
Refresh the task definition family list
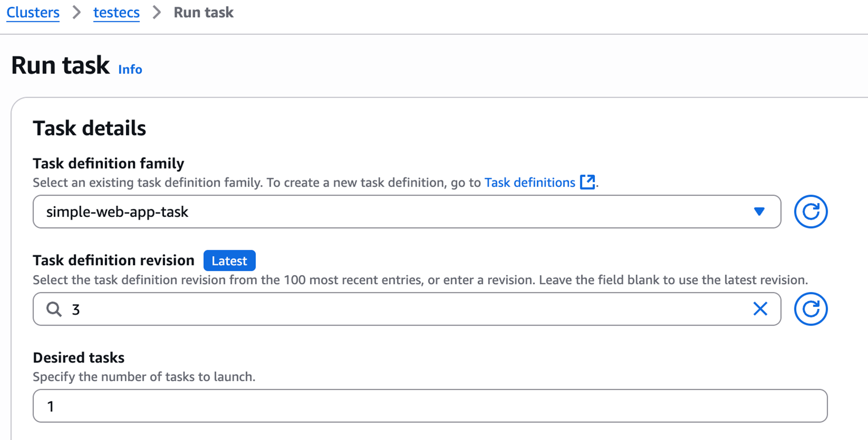[810, 212]
